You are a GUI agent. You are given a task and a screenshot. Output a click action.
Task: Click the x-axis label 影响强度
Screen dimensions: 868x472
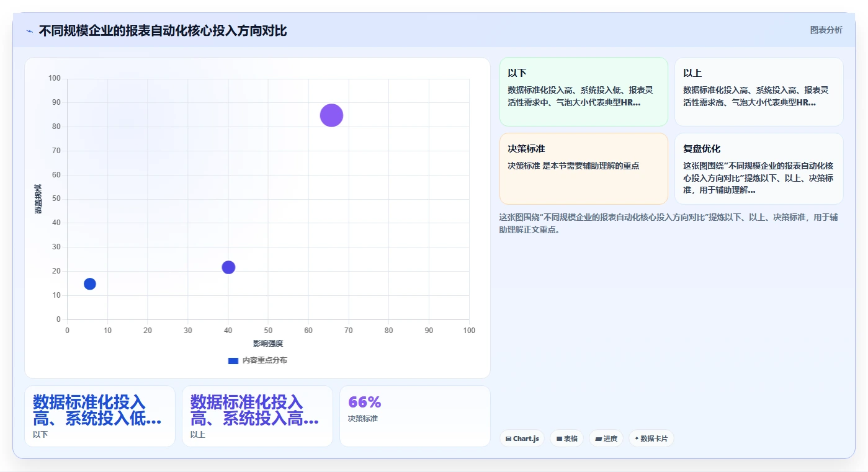click(x=268, y=344)
